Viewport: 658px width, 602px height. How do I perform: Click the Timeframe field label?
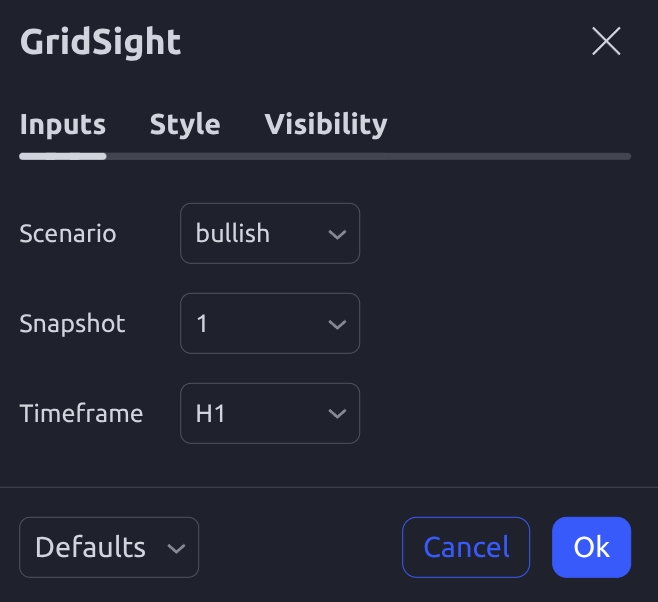click(x=81, y=414)
